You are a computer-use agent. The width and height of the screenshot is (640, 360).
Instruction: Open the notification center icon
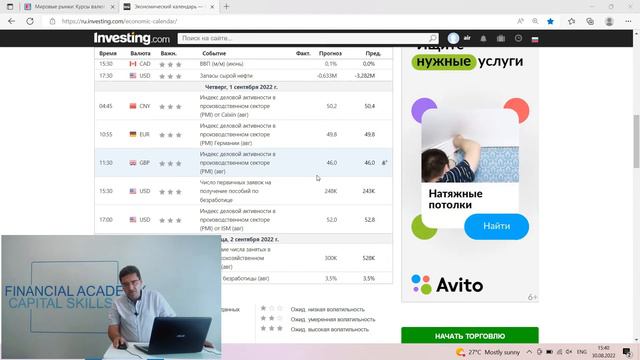[x=627, y=352]
